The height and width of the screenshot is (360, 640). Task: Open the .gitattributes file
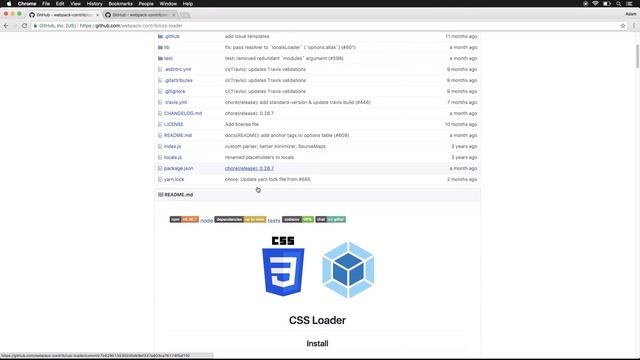pyautogui.click(x=178, y=80)
